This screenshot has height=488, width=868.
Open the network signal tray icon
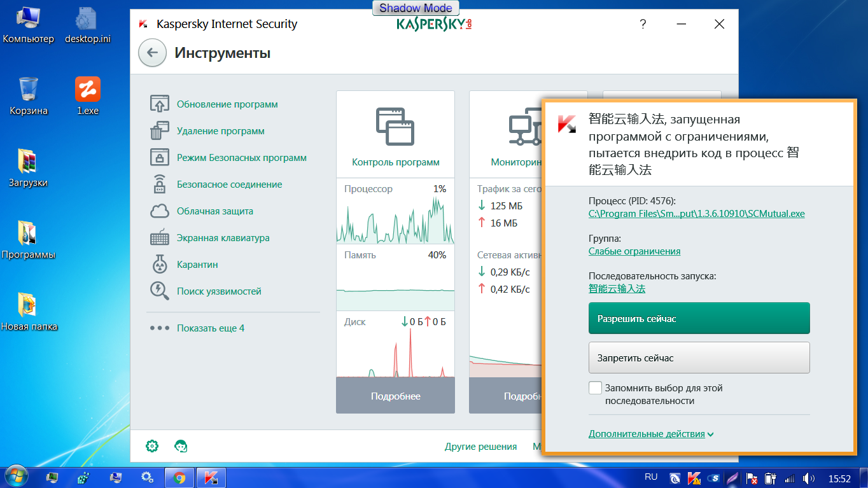pyautogui.click(x=790, y=478)
